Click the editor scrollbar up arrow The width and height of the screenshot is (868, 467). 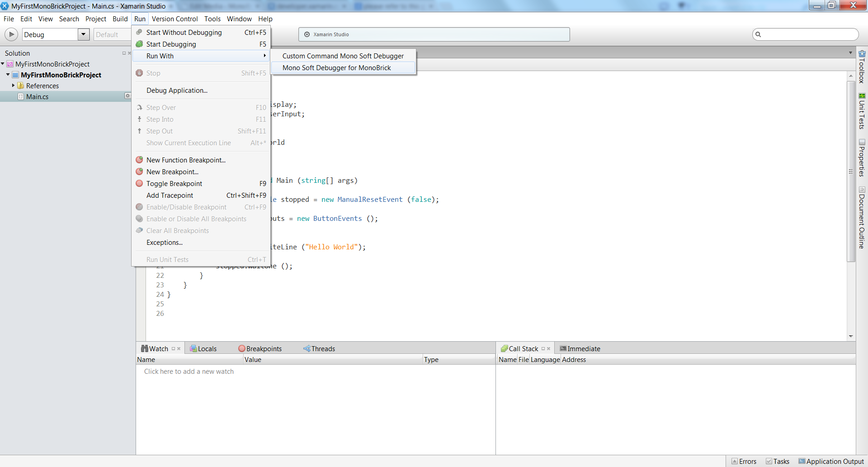pyautogui.click(x=851, y=76)
